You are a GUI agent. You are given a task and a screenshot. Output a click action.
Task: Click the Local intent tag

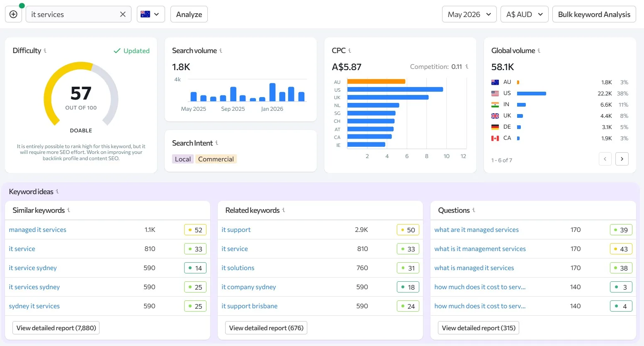[x=183, y=159]
